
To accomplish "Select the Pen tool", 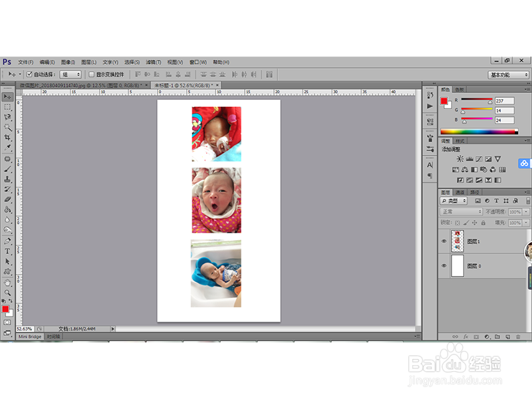I will 7,241.
